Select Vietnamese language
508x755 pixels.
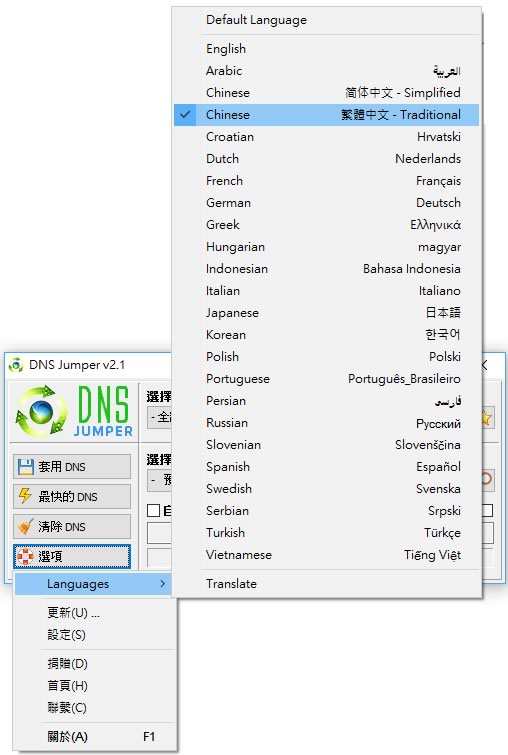click(326, 555)
